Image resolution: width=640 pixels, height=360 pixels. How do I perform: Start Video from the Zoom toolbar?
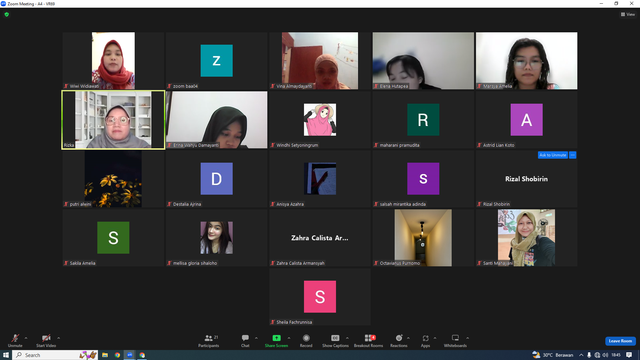point(46,340)
